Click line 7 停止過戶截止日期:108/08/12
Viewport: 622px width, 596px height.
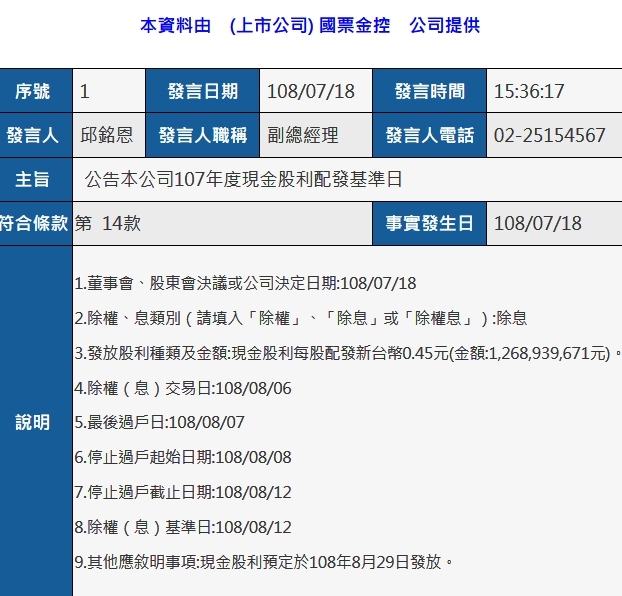pos(183,492)
